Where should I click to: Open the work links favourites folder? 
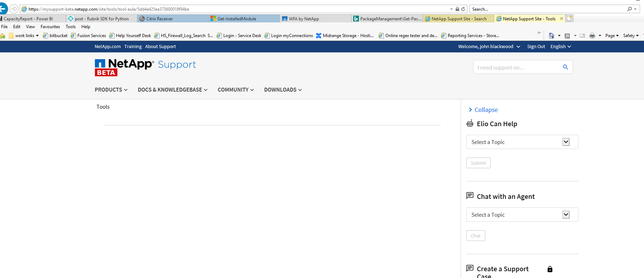(24, 36)
